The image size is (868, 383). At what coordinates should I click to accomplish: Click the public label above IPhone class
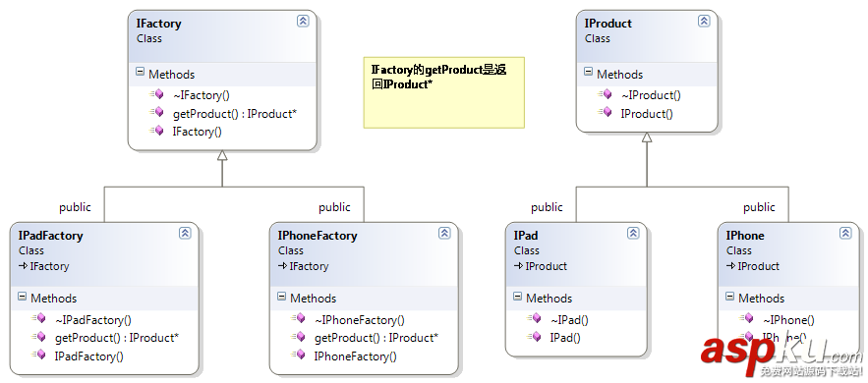point(759,207)
